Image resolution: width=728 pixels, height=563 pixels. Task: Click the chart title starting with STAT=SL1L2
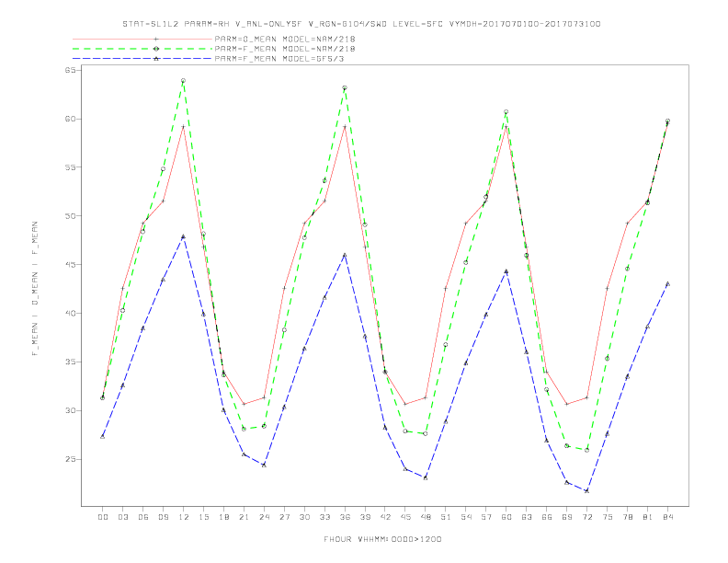tap(361, 24)
